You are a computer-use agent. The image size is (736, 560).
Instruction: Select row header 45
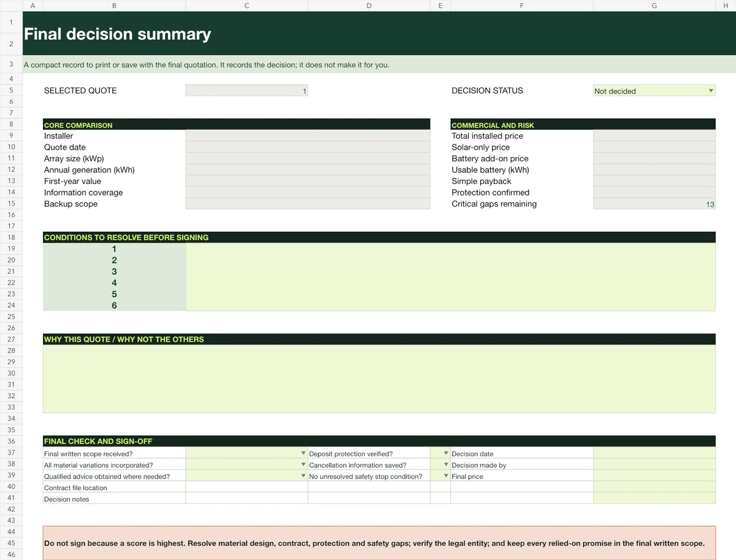11,543
